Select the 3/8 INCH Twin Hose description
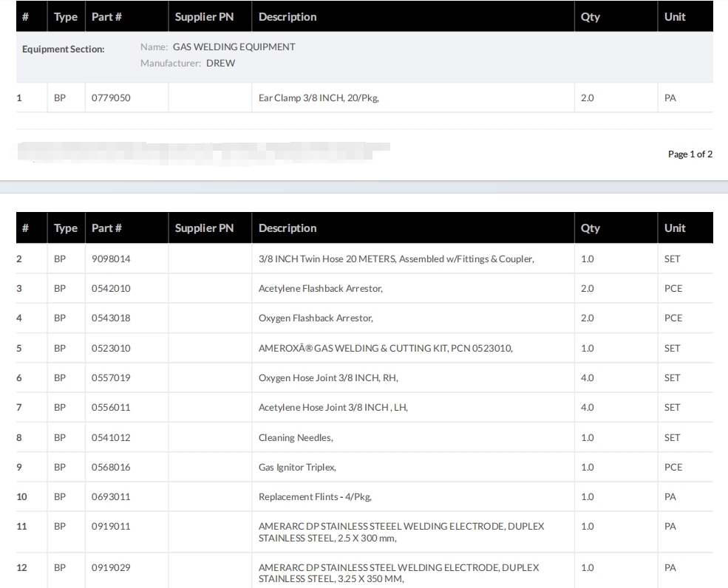This screenshot has width=728, height=588. [396, 259]
